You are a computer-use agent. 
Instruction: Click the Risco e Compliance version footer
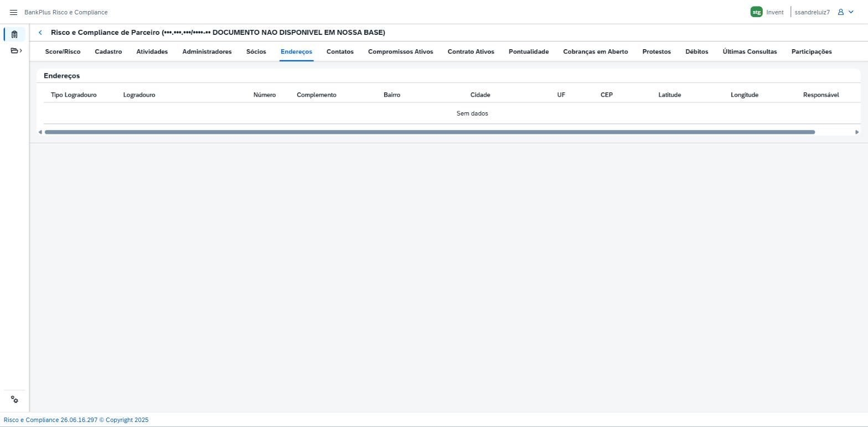point(76,420)
